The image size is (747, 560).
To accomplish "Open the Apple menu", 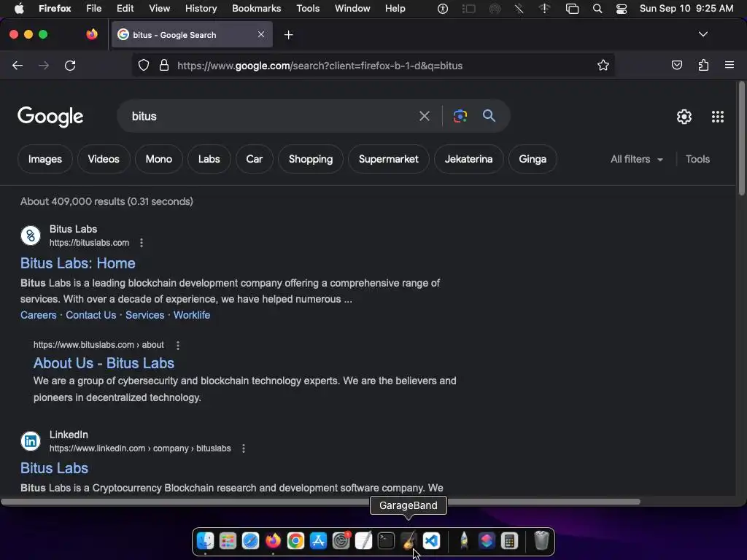I will (19, 9).
